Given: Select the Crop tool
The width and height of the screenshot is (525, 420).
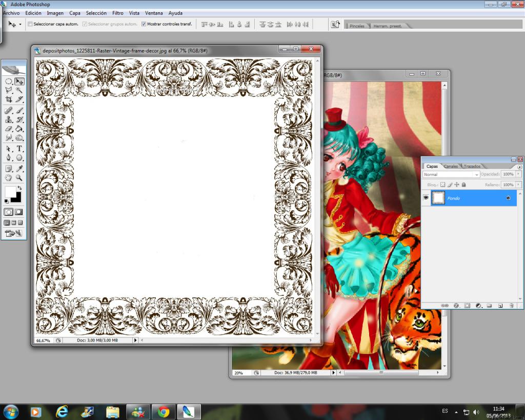Looking at the screenshot, I should 9,99.
